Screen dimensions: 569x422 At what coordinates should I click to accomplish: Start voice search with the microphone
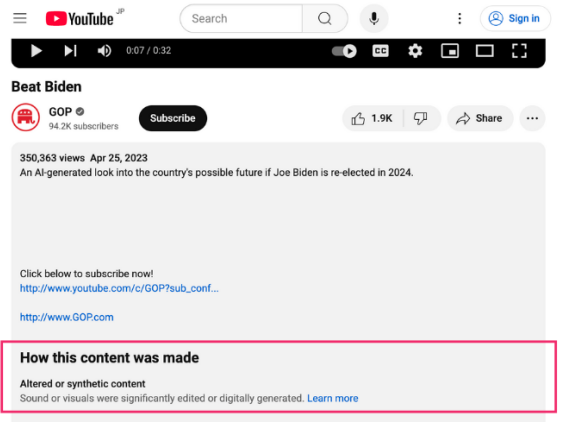[x=374, y=19]
